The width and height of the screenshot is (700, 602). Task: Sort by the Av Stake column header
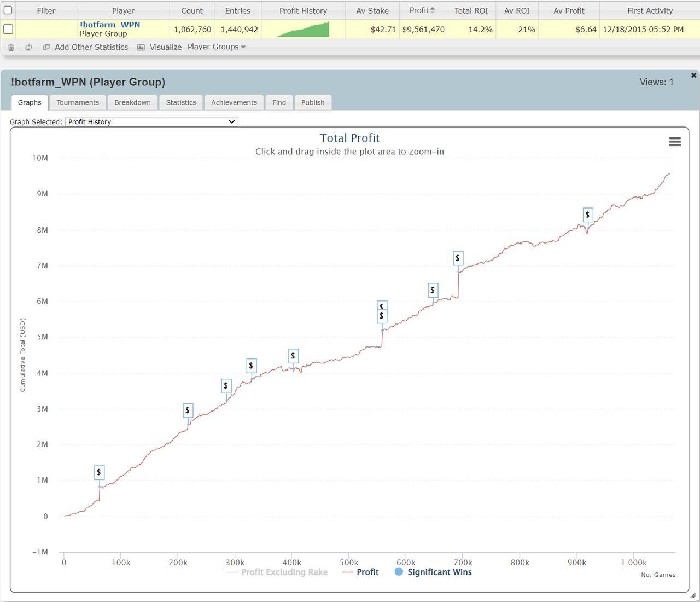(372, 10)
